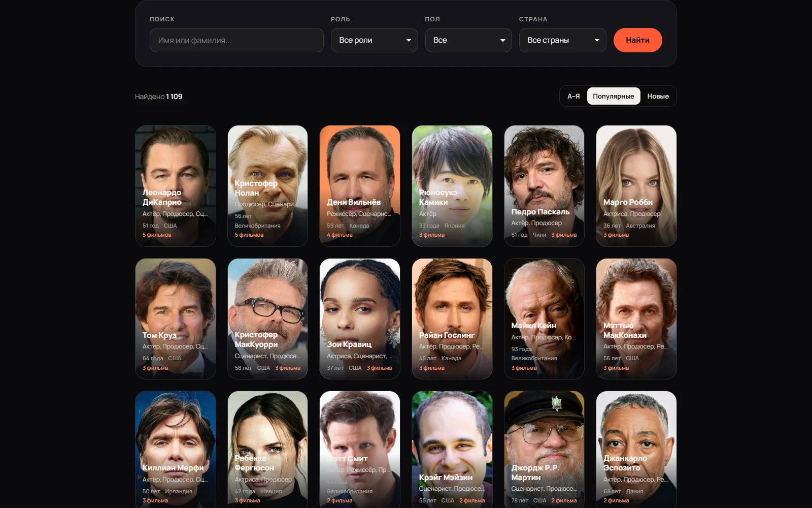Open the Том Круз card

(x=176, y=319)
